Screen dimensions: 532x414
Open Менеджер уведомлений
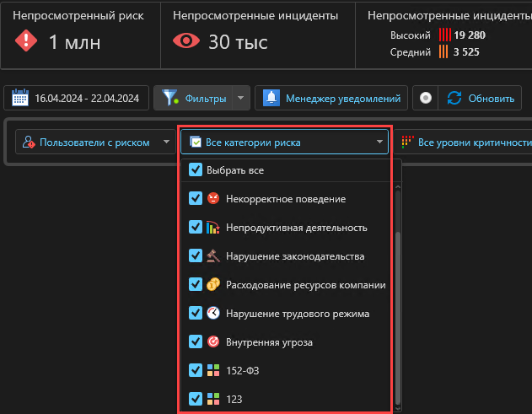(x=332, y=99)
